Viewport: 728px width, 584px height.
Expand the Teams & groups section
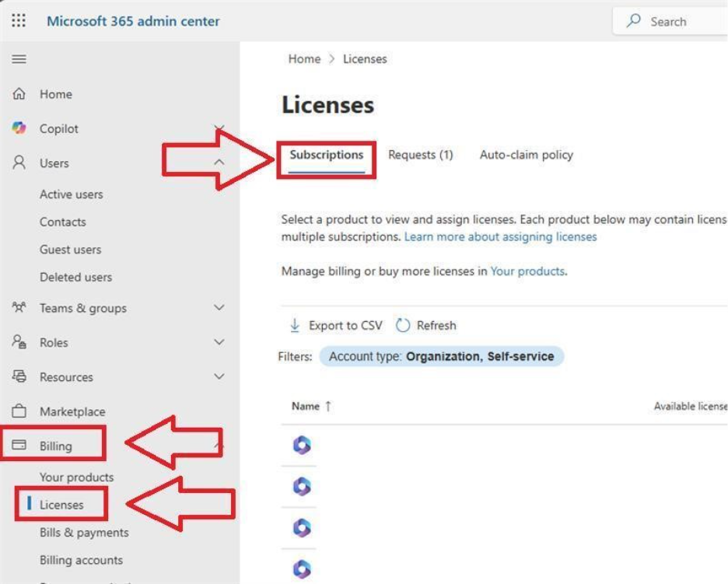coord(219,307)
